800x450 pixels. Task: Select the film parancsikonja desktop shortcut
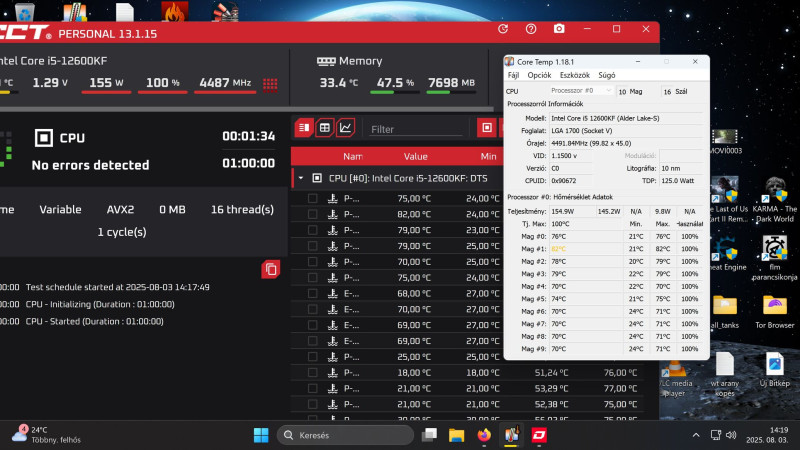(774, 258)
